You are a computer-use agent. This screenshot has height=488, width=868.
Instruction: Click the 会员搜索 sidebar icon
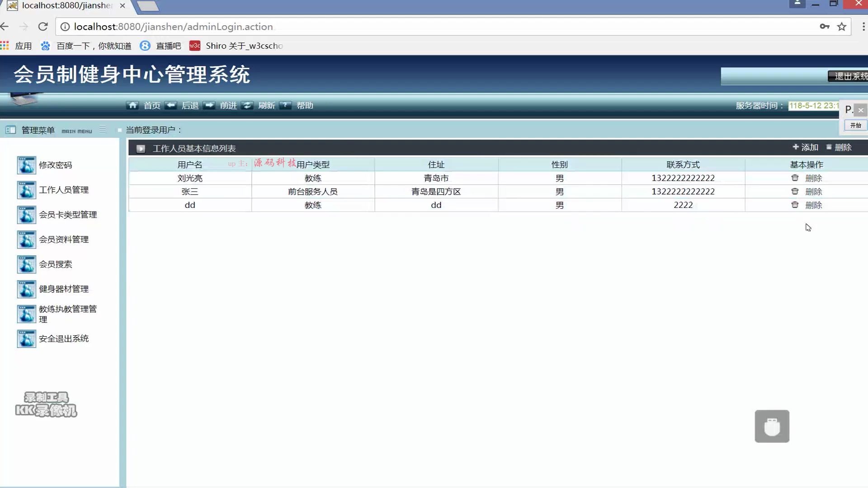click(x=26, y=265)
